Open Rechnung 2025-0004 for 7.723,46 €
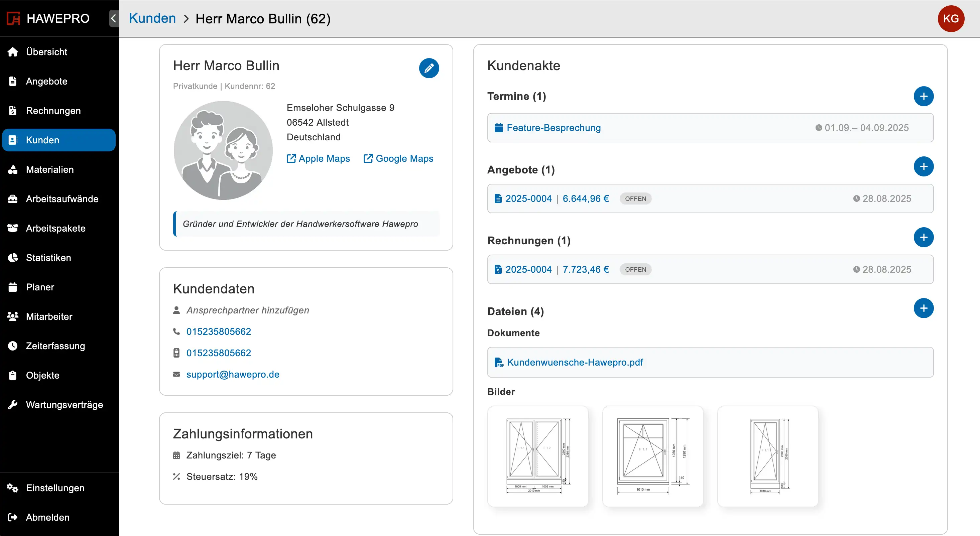Screen dimensions: 980x536 click(x=710, y=269)
